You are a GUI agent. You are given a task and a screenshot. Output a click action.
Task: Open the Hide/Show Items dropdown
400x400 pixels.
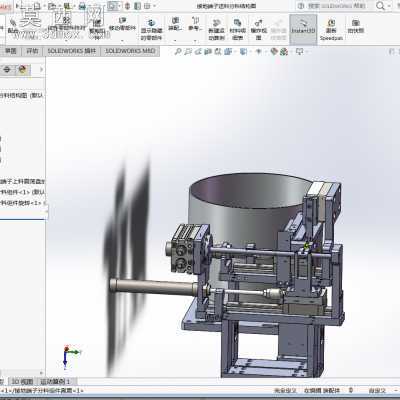tap(259, 52)
